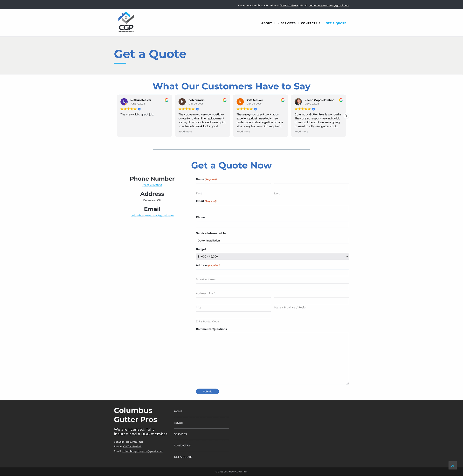
Task: Click the Submit button
Action: click(x=207, y=392)
